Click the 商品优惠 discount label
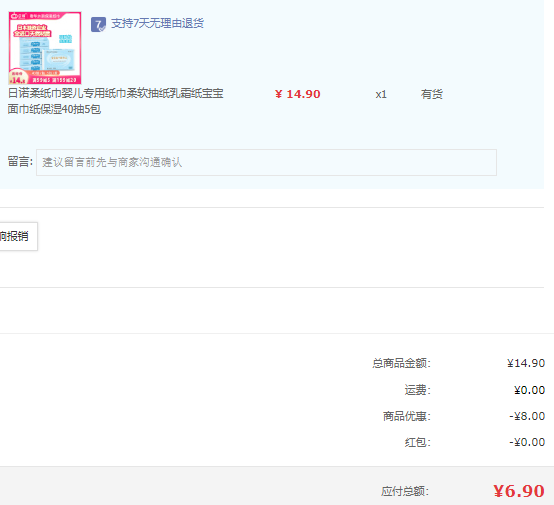Image resolution: width=554 pixels, height=505 pixels. point(407,416)
